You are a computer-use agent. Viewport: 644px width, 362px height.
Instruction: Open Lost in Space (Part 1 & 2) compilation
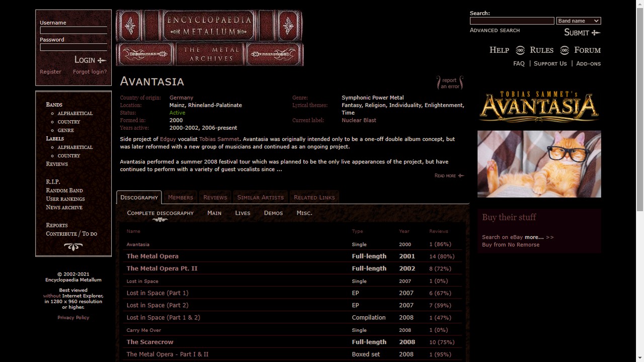pyautogui.click(x=164, y=317)
